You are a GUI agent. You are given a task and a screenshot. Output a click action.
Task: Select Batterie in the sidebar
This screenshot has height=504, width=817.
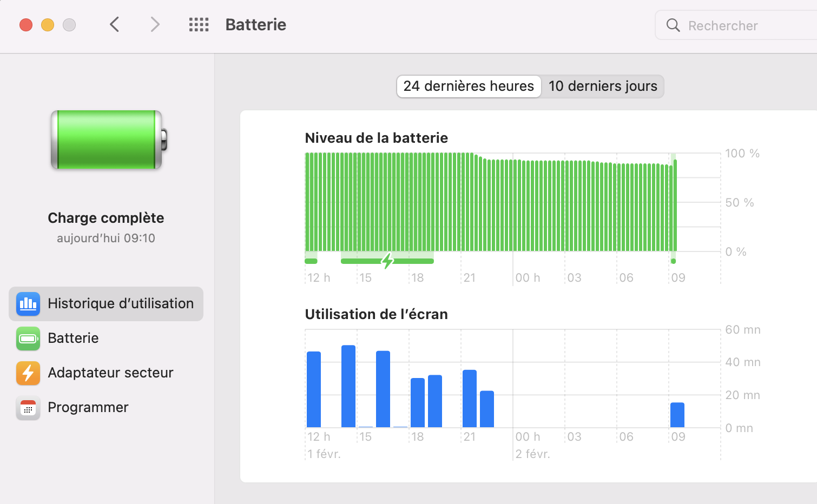[x=73, y=339]
